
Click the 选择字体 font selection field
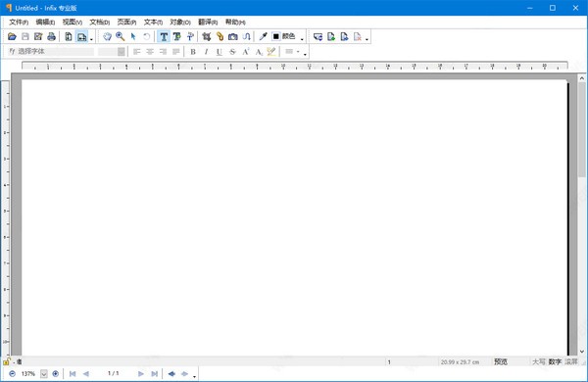51,51
